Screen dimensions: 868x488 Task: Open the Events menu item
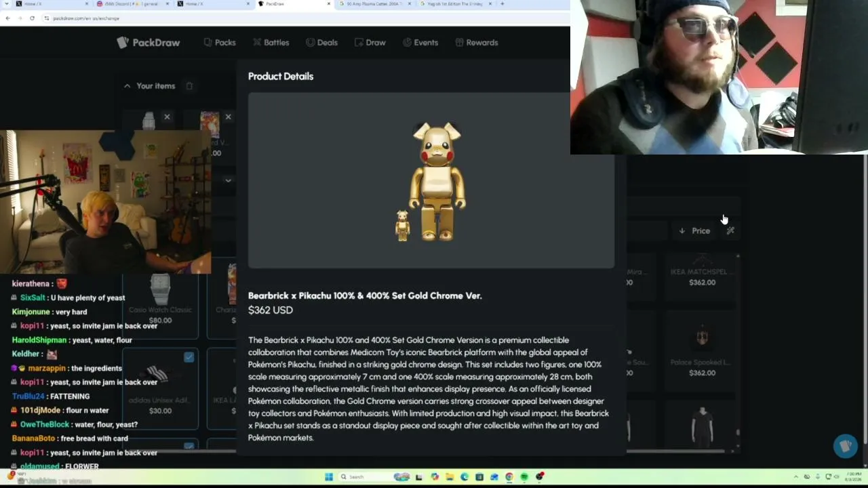pos(420,43)
